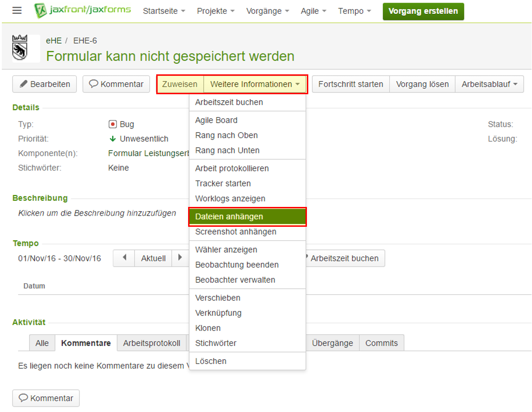Click the Bearbeiten pencil button

(44, 84)
